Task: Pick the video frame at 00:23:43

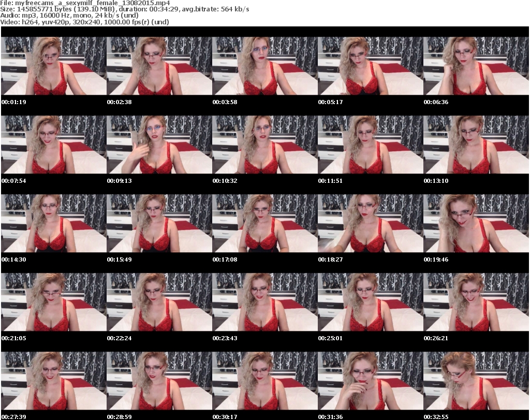Action: point(265,302)
